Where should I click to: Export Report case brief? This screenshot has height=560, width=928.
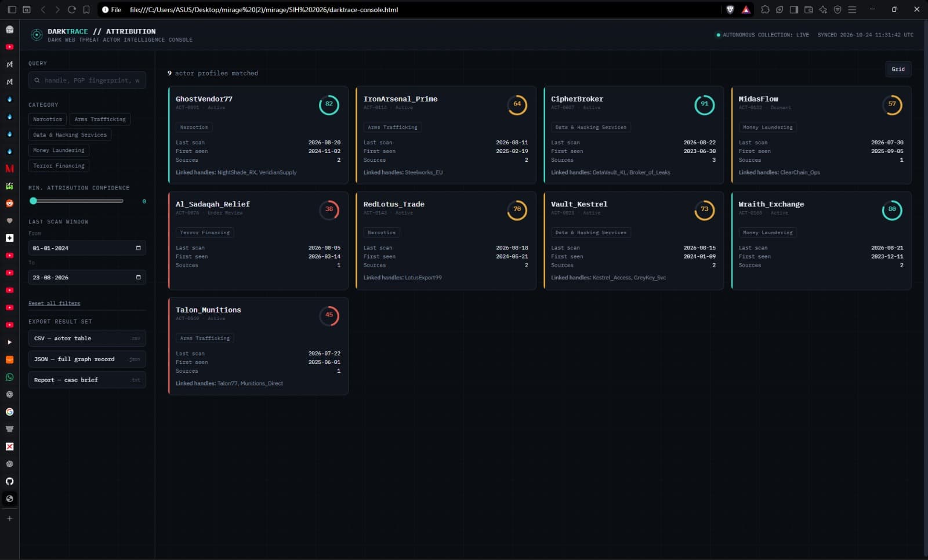pos(87,380)
